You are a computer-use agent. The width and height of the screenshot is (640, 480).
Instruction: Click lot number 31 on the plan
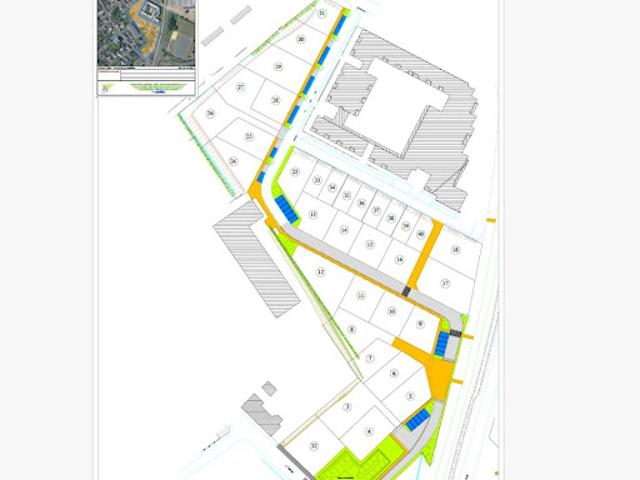pos(322,13)
